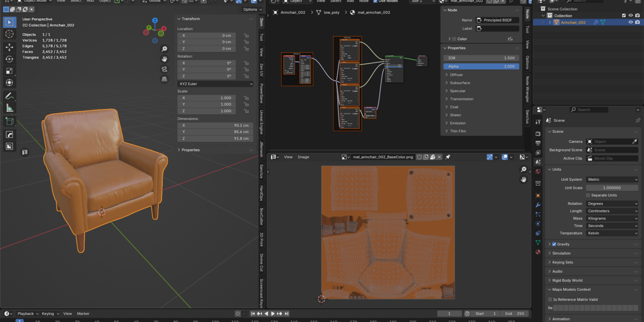The width and height of the screenshot is (644, 322).
Task: Select the Annotate tool
Action: coord(10,96)
